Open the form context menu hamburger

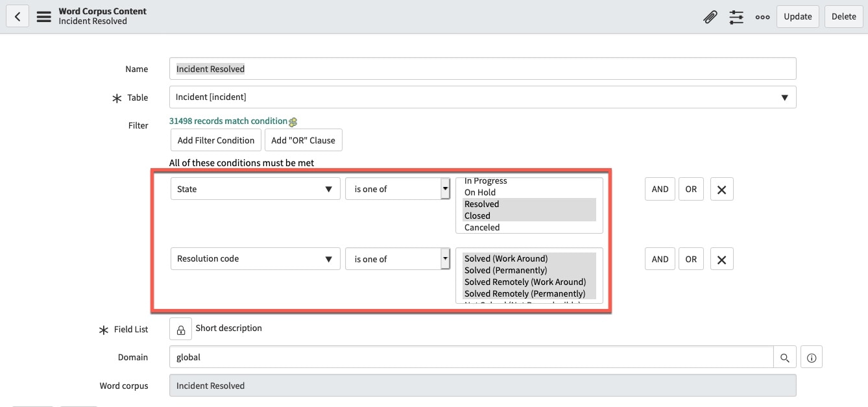pyautogui.click(x=43, y=16)
